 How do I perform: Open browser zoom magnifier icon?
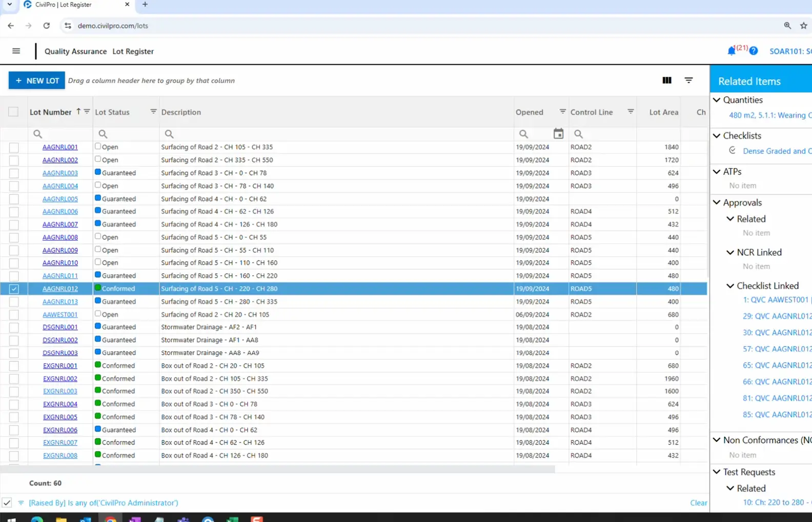[x=787, y=26]
